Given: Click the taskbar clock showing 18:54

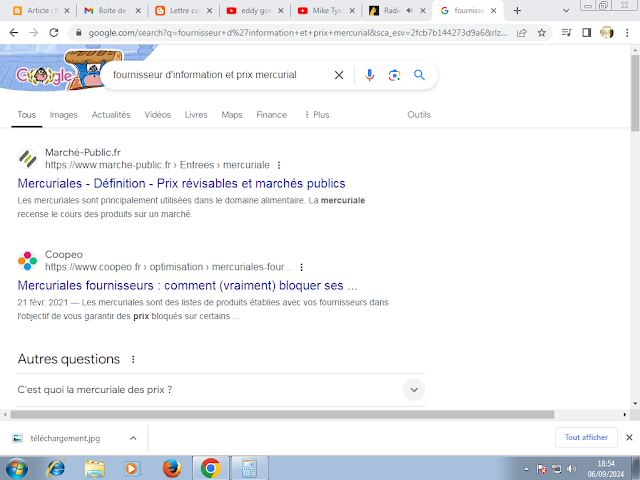Looking at the screenshot, I should pyautogui.click(x=606, y=469).
